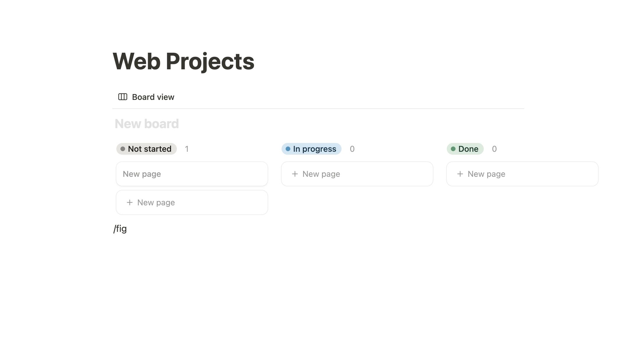Click the New board title placeholder

pyautogui.click(x=147, y=124)
